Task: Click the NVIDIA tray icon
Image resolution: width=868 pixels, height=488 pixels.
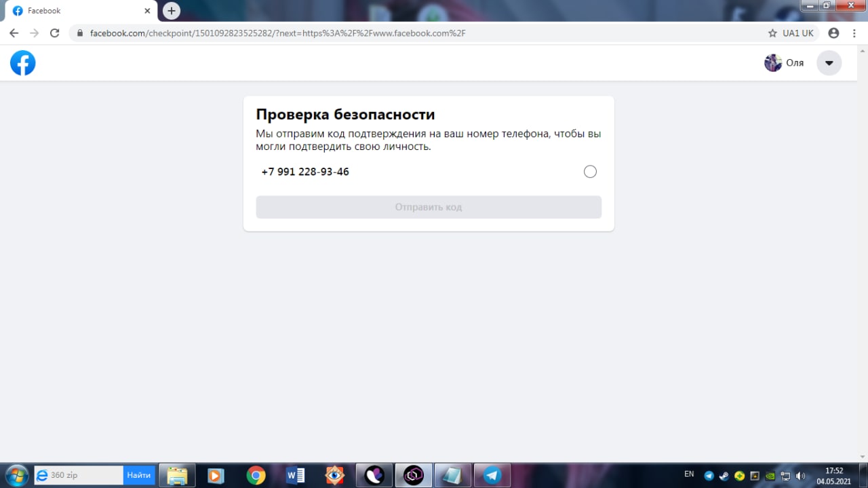Action: 770,476
